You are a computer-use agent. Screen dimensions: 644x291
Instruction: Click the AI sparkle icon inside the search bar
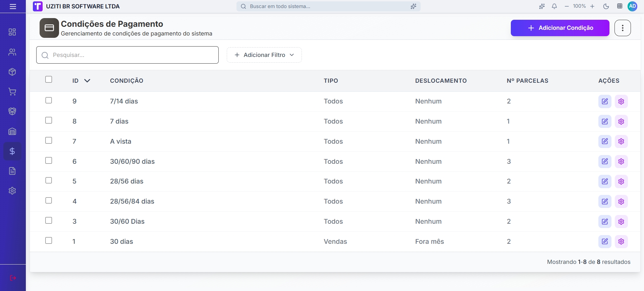414,6
